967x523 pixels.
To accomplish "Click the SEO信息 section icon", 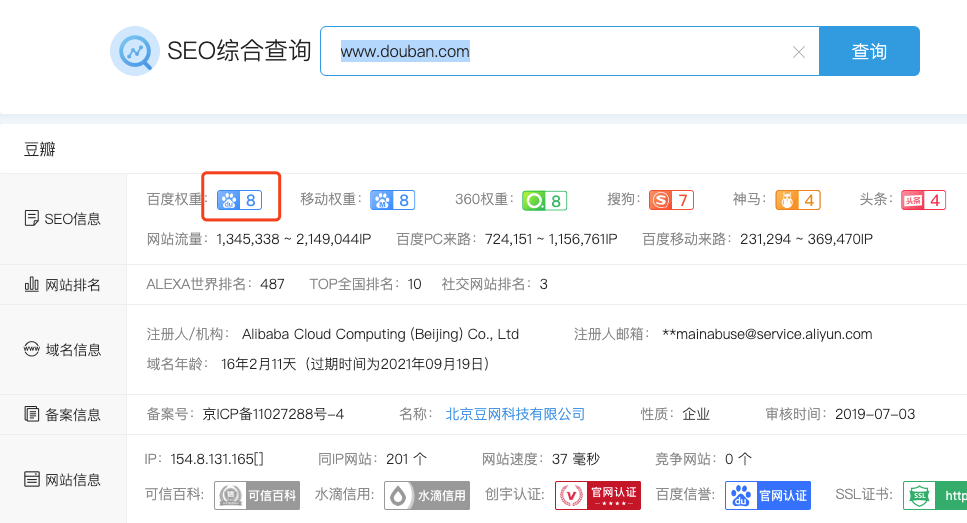I will tap(31, 218).
